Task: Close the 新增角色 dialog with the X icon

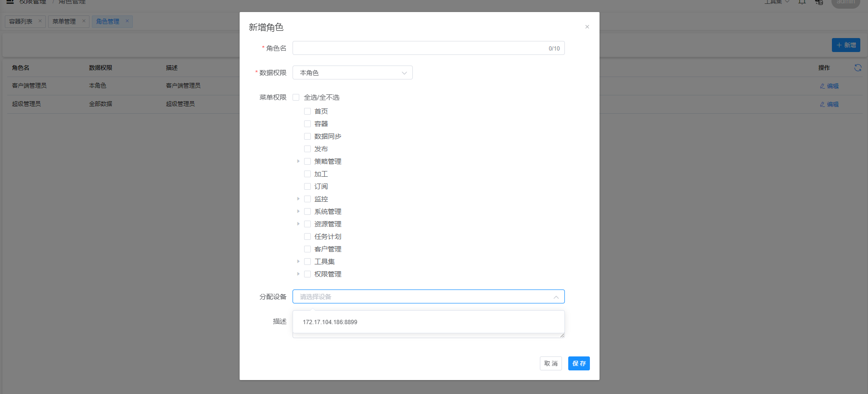Action: tap(587, 27)
